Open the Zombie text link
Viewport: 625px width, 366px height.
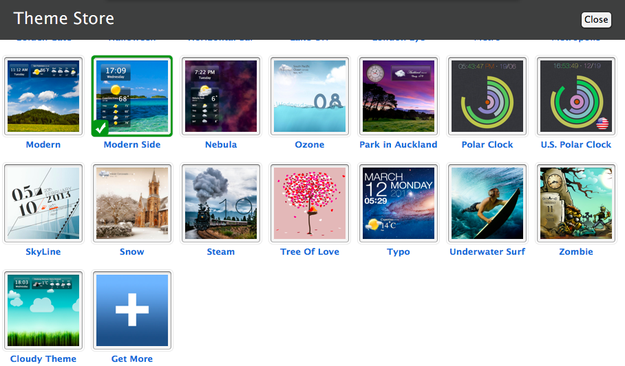point(576,252)
